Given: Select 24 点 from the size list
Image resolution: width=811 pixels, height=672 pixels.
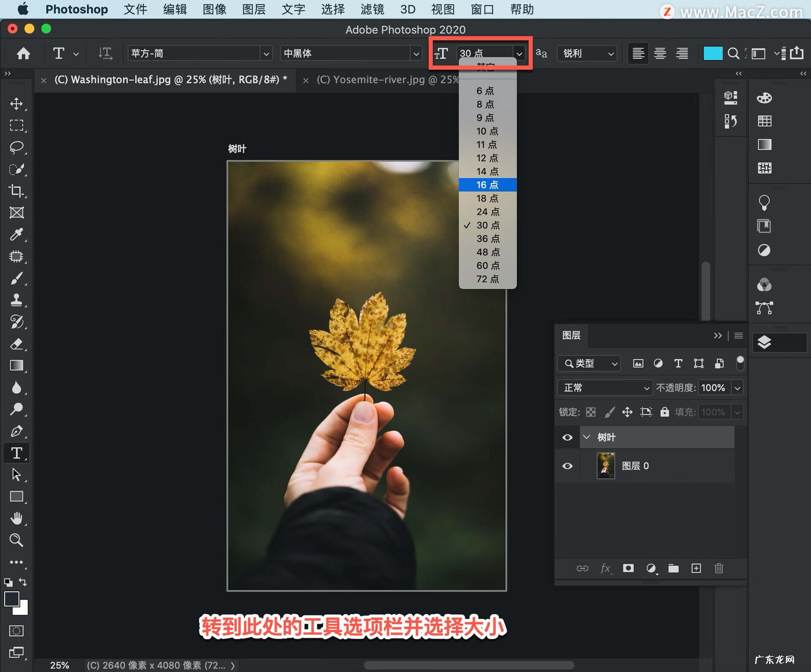Looking at the screenshot, I should point(487,211).
